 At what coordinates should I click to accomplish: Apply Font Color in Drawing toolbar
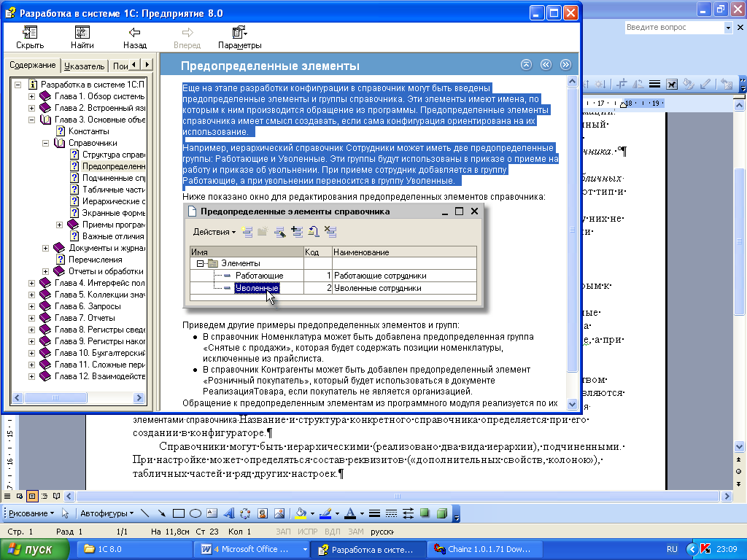(350, 513)
